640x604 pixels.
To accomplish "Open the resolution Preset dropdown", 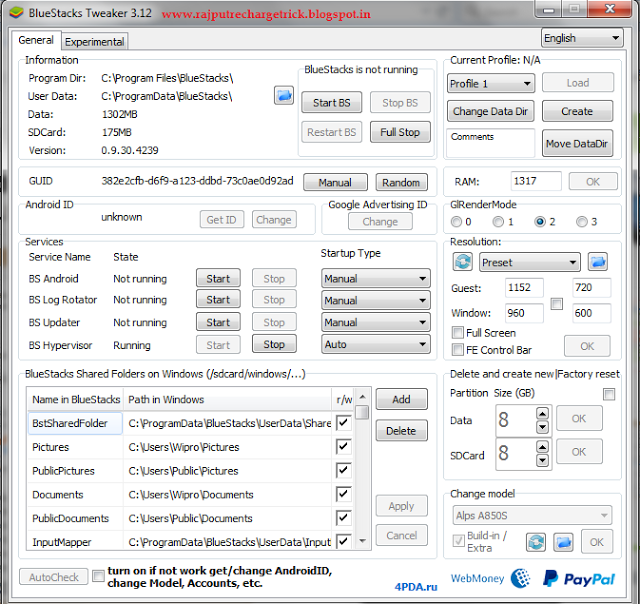I will tap(529, 262).
